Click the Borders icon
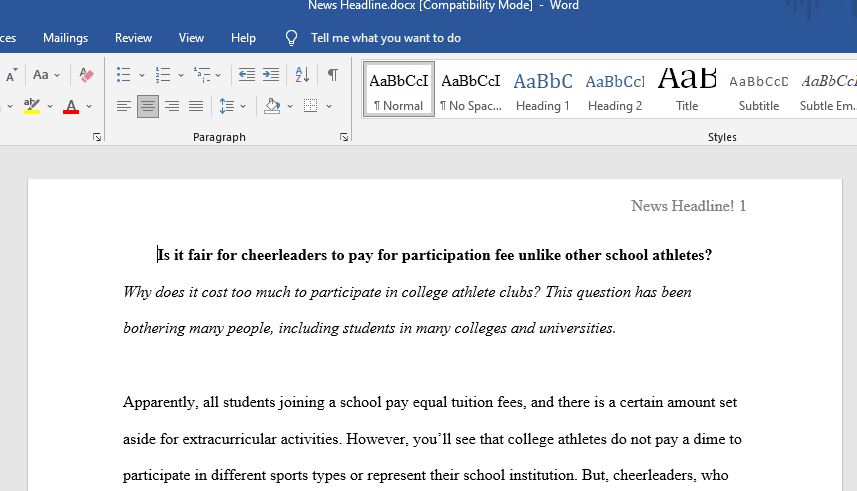857x491 pixels. pyautogui.click(x=310, y=106)
